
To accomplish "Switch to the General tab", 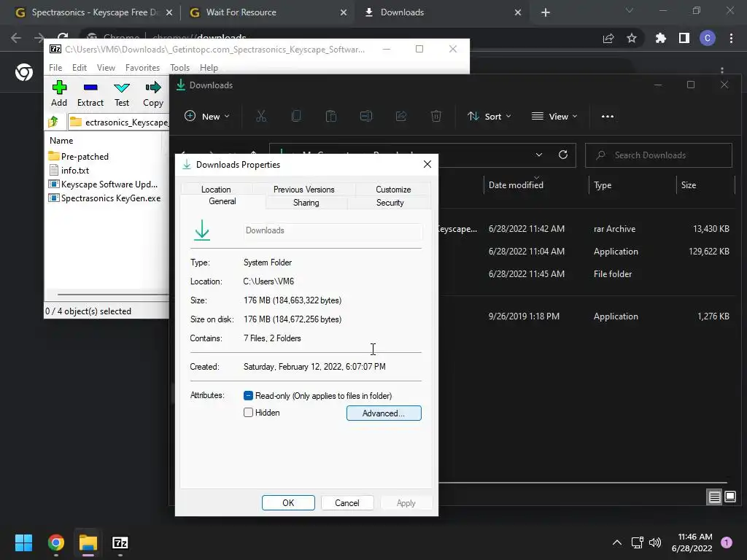I will coord(222,201).
